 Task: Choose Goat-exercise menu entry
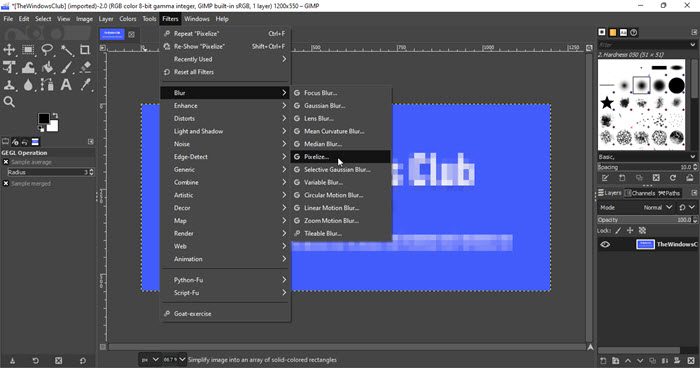click(x=225, y=314)
